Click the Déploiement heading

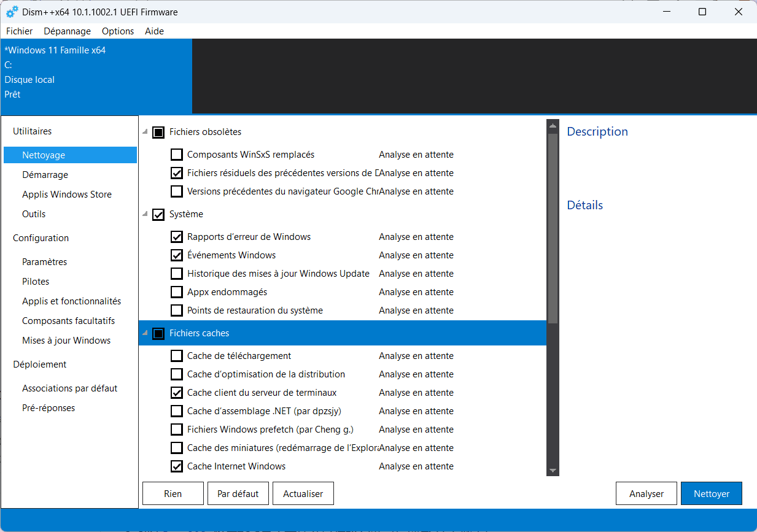coord(40,364)
